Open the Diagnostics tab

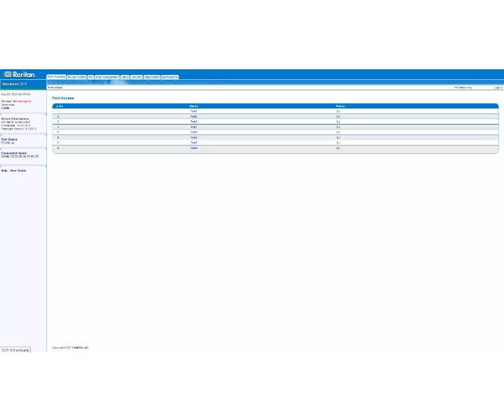(151, 77)
